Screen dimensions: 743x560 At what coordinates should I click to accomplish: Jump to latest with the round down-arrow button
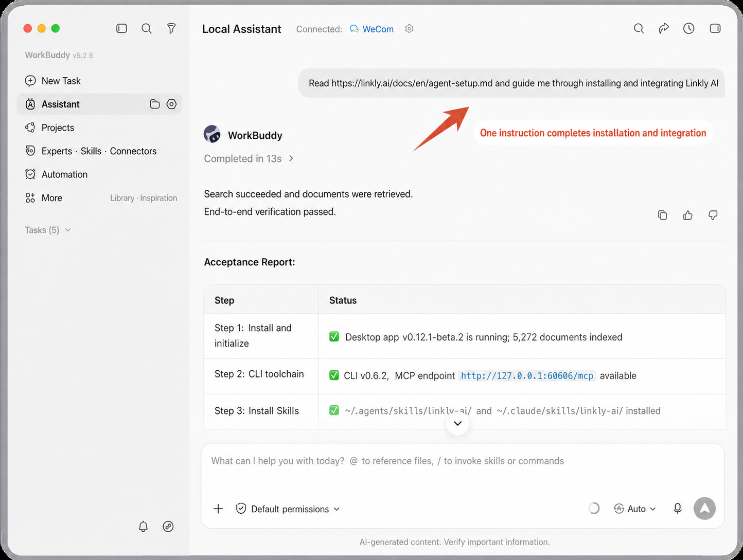pyautogui.click(x=457, y=424)
